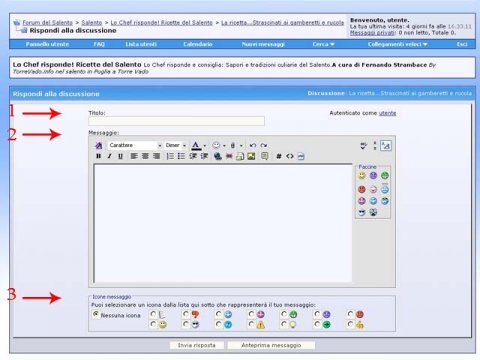Image resolution: width=480 pixels, height=360 pixels.
Task: Open 'Lo Chef risponde! Ricette del Salento' breadcrumb
Action: (x=161, y=23)
